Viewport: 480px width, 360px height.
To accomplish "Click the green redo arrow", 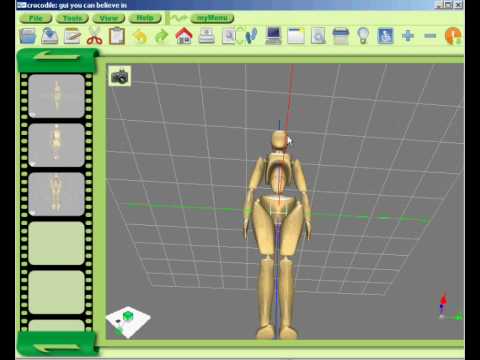I will point(162,36).
